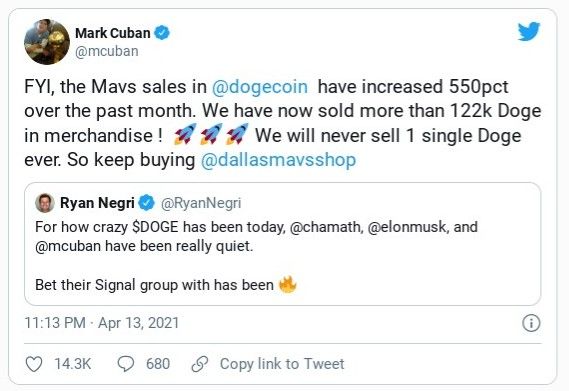The image size is (569, 391).
Task: Click the Twitter bird logo
Action: click(x=529, y=31)
